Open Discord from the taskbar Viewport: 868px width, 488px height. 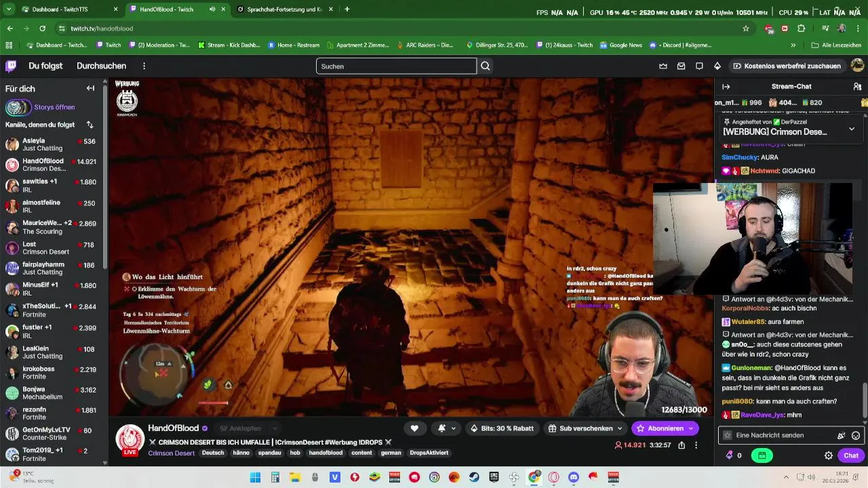tap(574, 477)
